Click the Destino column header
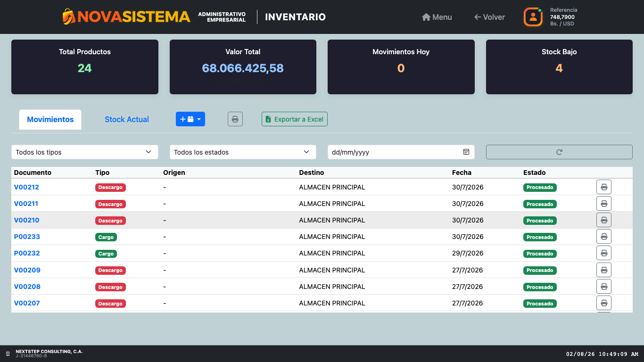The width and height of the screenshot is (644, 362). pyautogui.click(x=312, y=173)
